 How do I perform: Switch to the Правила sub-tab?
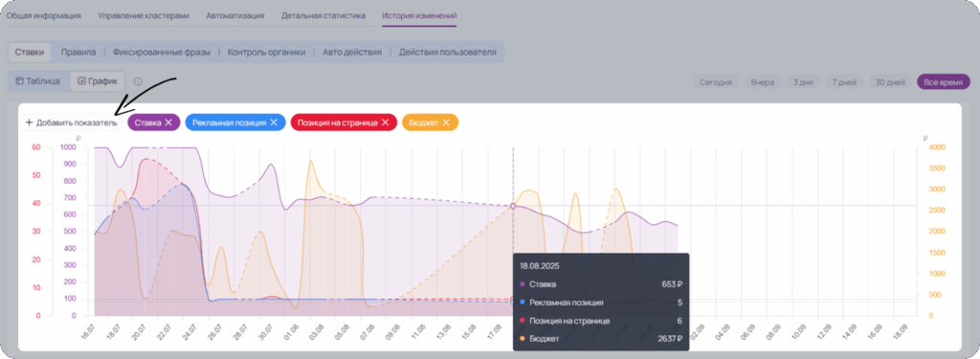click(x=78, y=52)
